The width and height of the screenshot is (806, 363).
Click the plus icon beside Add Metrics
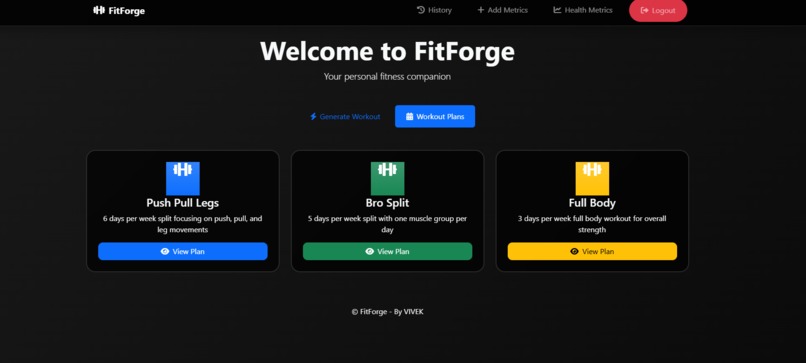[x=481, y=10]
